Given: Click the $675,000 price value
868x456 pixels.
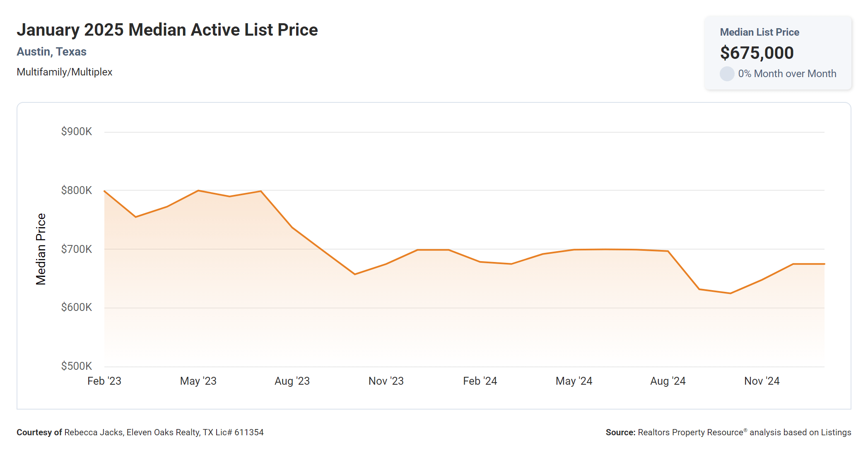Looking at the screenshot, I should coord(757,53).
